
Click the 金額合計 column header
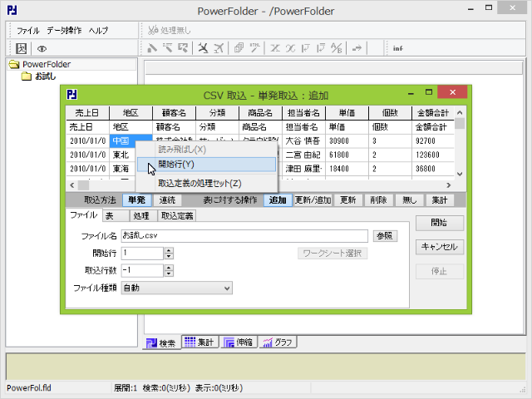432,113
